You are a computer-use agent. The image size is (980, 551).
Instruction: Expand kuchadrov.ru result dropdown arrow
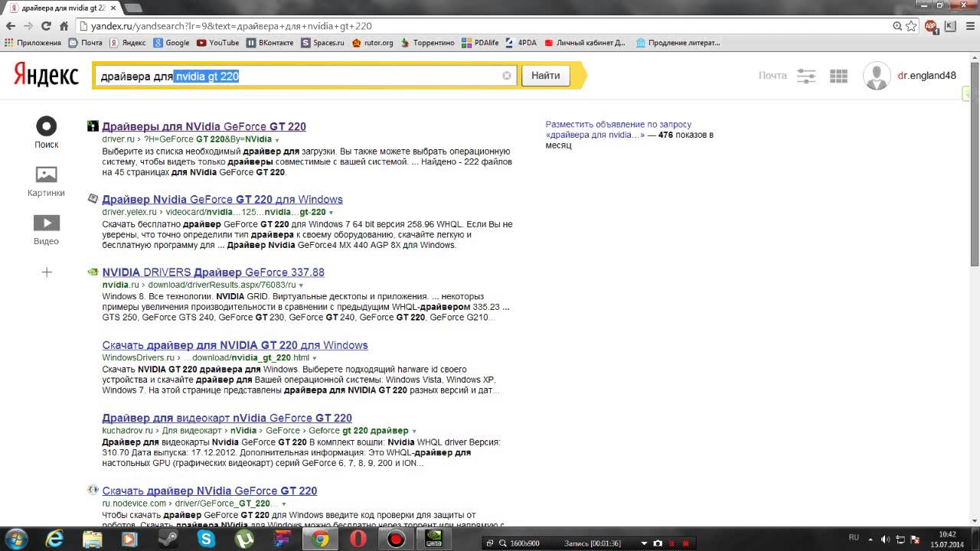point(414,432)
